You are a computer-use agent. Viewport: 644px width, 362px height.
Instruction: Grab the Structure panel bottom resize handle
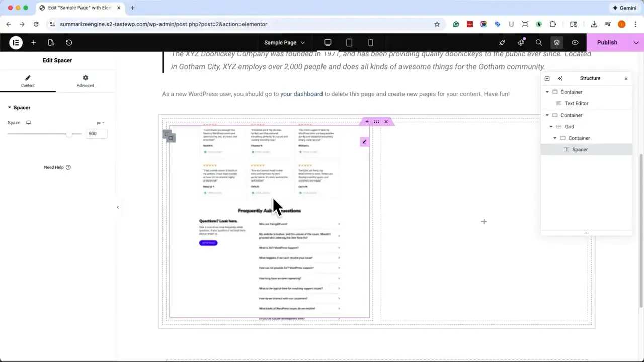click(x=586, y=233)
